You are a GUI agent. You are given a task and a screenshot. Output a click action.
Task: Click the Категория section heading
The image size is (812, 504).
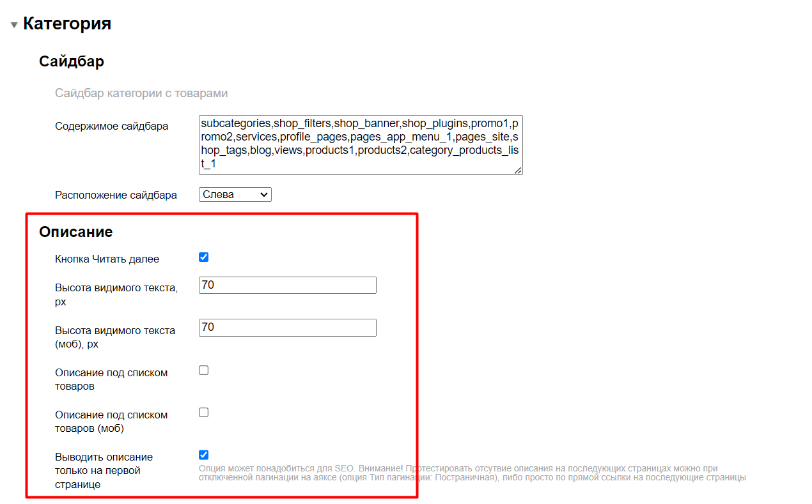(x=67, y=24)
